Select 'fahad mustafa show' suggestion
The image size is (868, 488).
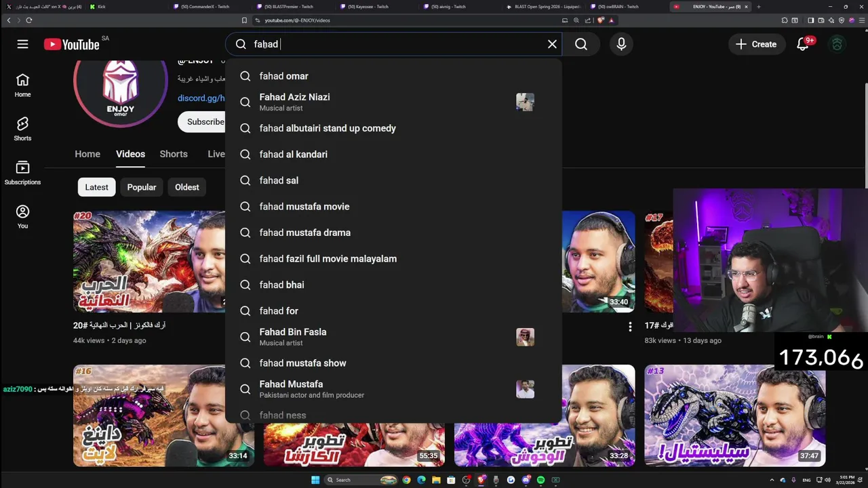tap(393, 363)
